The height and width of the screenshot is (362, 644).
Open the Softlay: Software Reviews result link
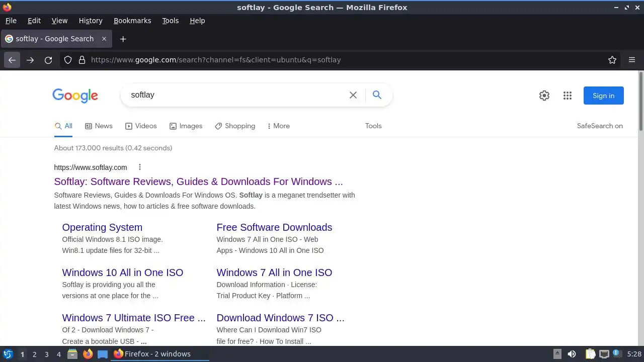198,182
